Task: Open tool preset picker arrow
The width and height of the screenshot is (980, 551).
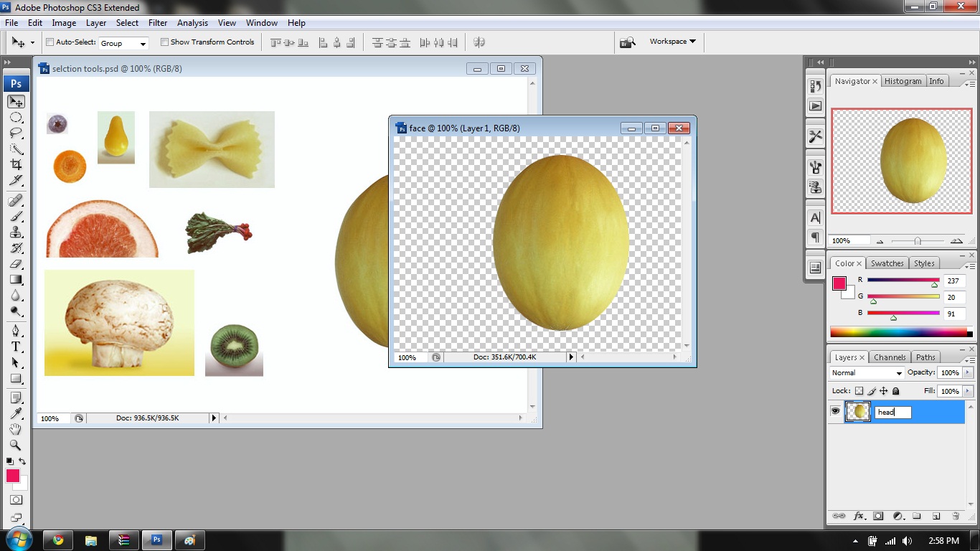Action: 32,43
